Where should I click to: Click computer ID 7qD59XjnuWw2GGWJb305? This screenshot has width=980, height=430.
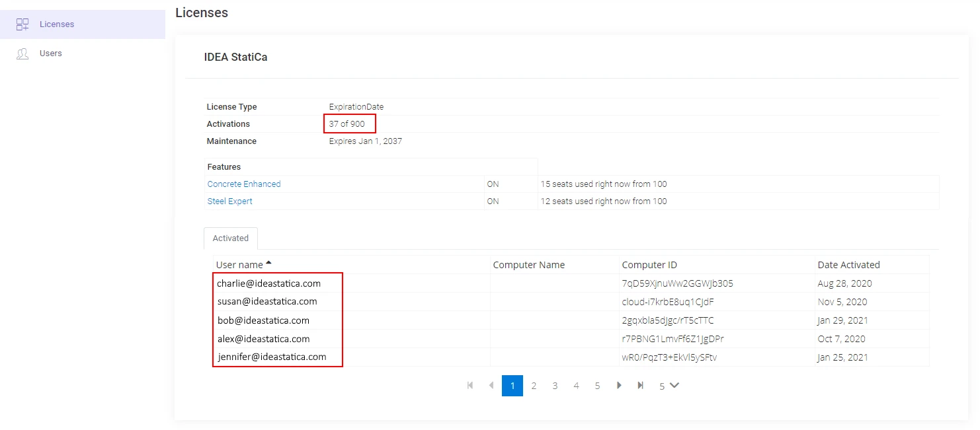677,283
